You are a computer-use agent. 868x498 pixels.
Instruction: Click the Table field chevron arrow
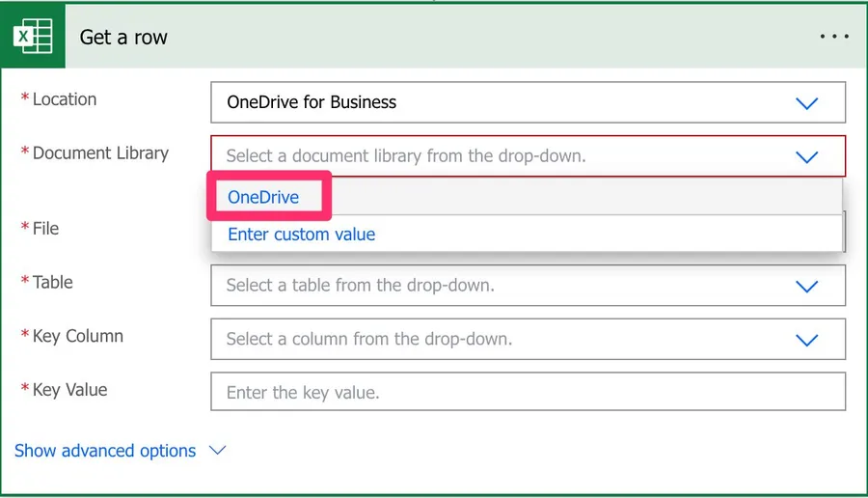click(x=806, y=287)
